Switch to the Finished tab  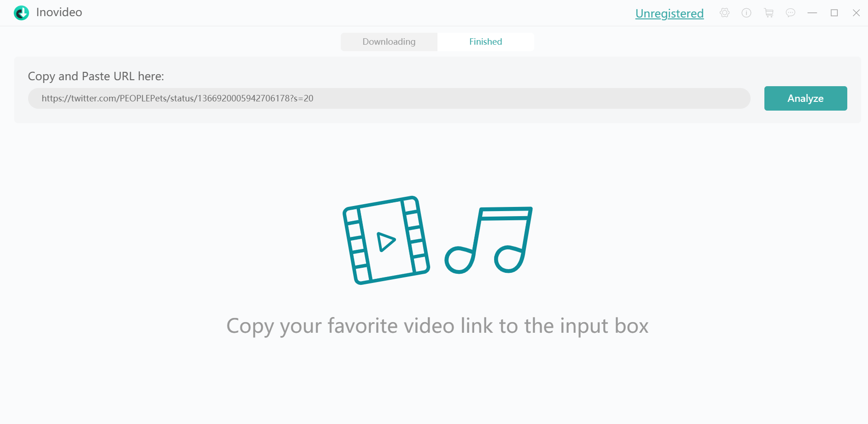(486, 41)
